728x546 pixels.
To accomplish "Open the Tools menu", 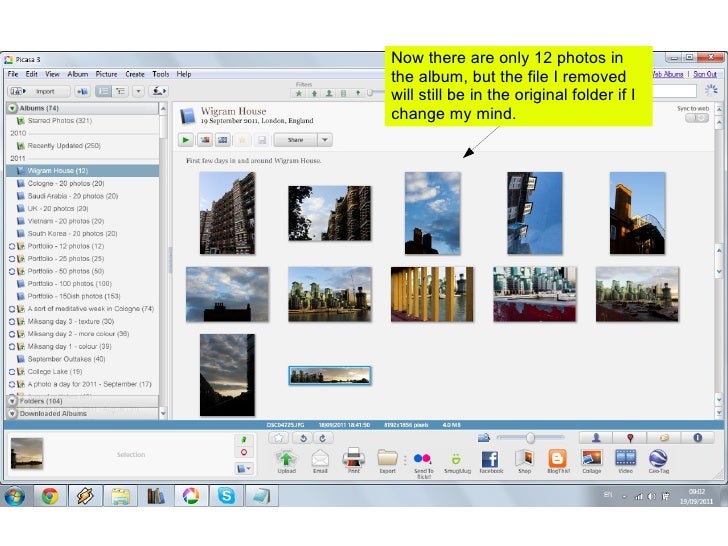I will (161, 74).
